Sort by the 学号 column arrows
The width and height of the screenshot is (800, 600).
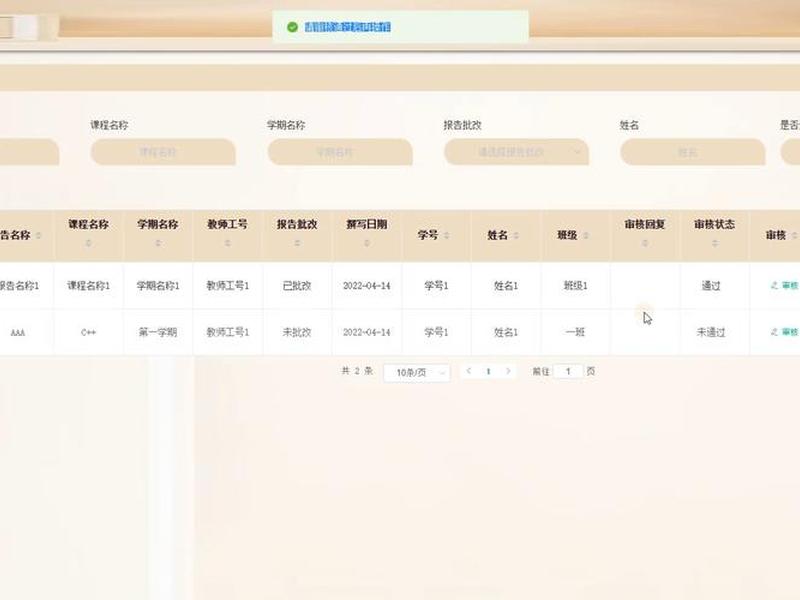(x=446, y=235)
